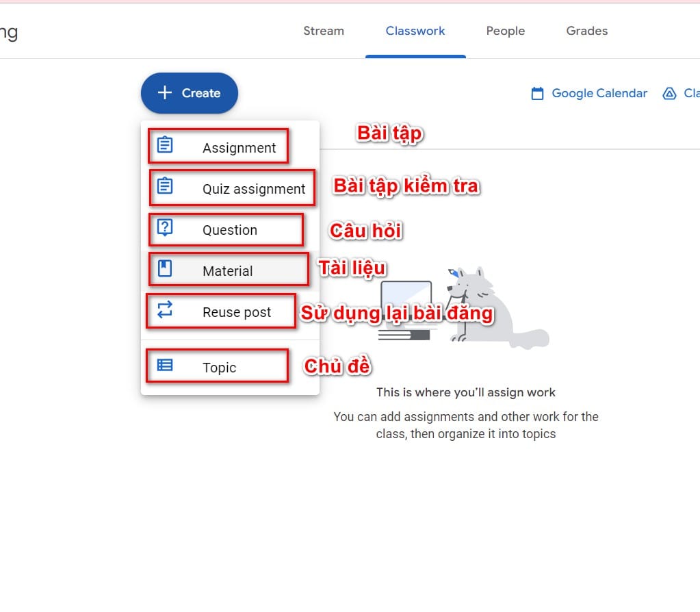
Task: Select Material in the Create menu
Action: pos(227,271)
